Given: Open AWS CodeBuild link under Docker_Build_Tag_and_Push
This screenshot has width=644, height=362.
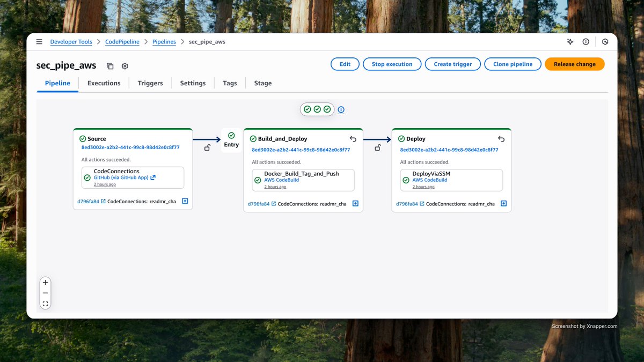Looking at the screenshot, I should (x=282, y=180).
